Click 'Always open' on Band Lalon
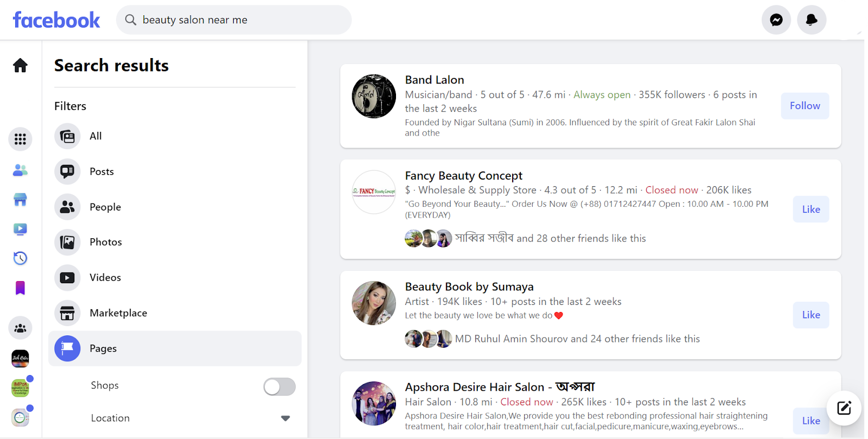The height and width of the screenshot is (439, 868). pyautogui.click(x=602, y=94)
